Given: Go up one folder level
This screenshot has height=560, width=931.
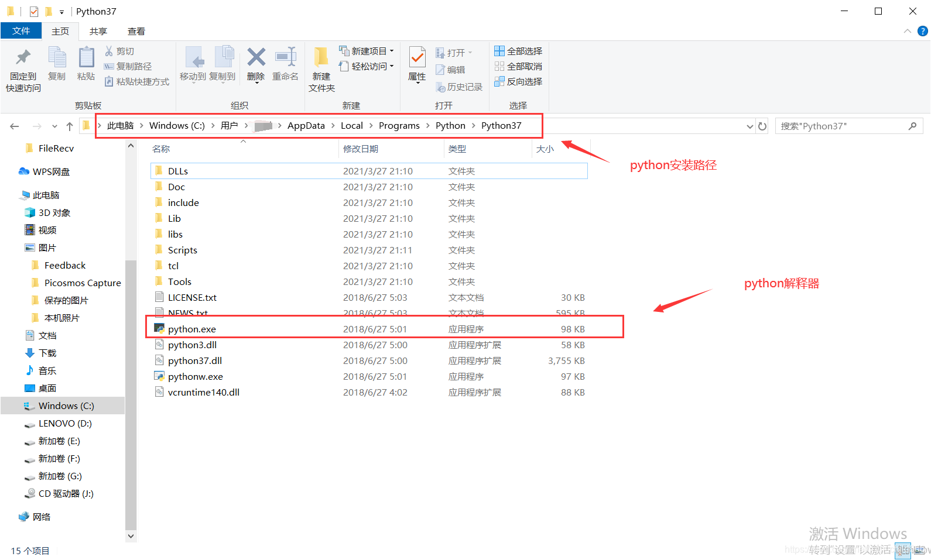Looking at the screenshot, I should coord(70,126).
